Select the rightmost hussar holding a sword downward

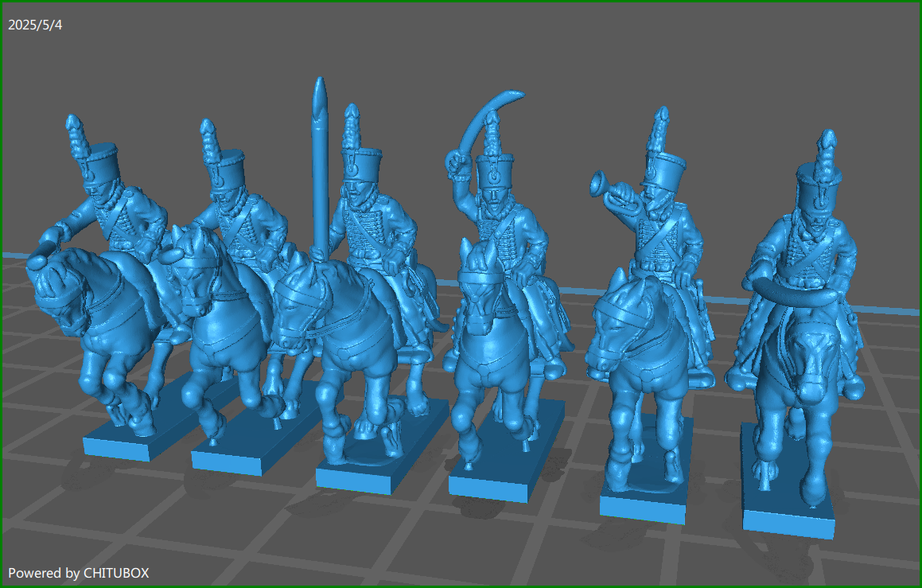[803, 239]
